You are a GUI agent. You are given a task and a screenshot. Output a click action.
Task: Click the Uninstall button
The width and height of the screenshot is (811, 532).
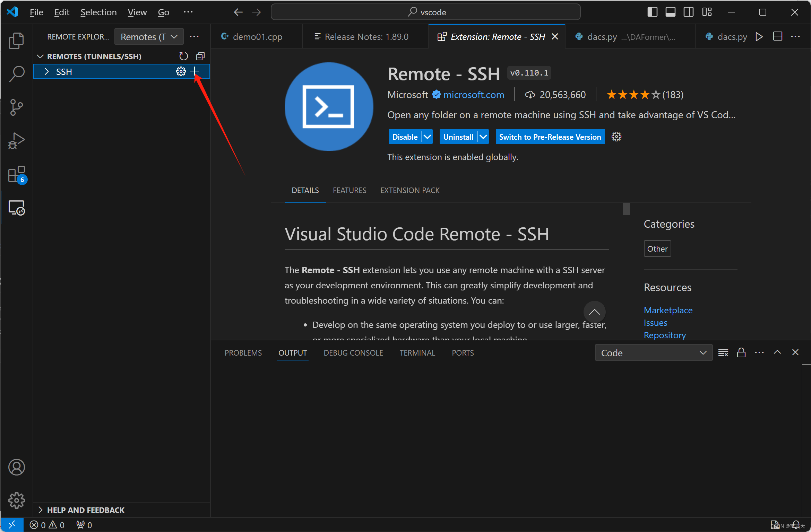click(x=458, y=137)
